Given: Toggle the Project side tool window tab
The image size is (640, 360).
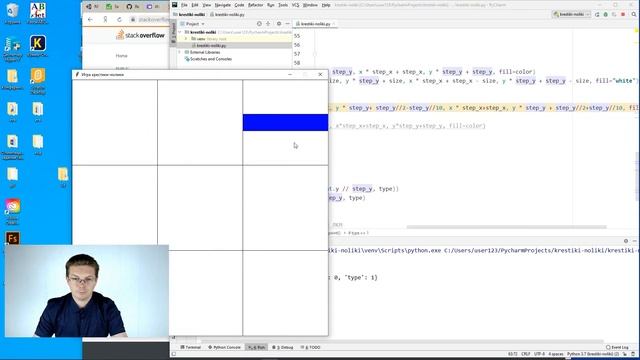Looking at the screenshot, I should pos(173,33).
